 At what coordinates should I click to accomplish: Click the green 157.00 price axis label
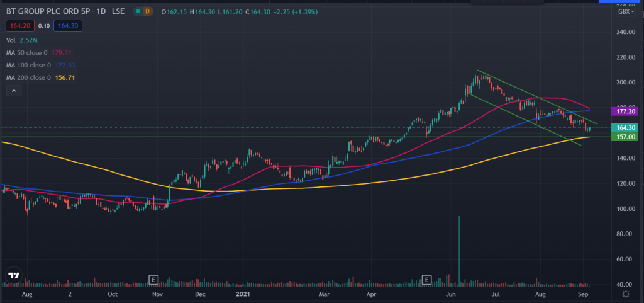click(625, 137)
